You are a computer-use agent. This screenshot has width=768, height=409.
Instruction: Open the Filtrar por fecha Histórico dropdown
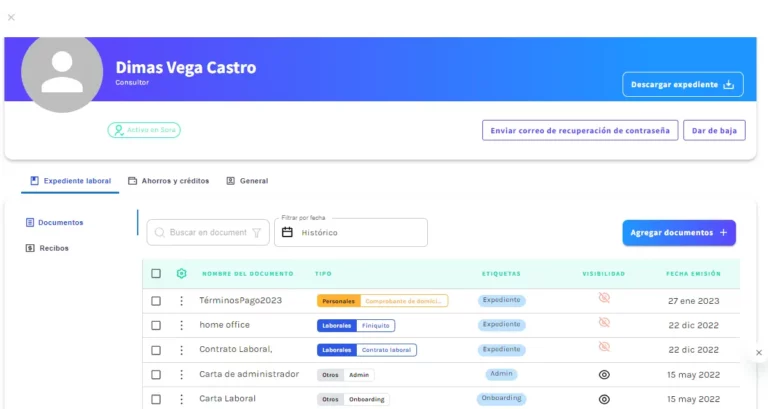coord(351,233)
